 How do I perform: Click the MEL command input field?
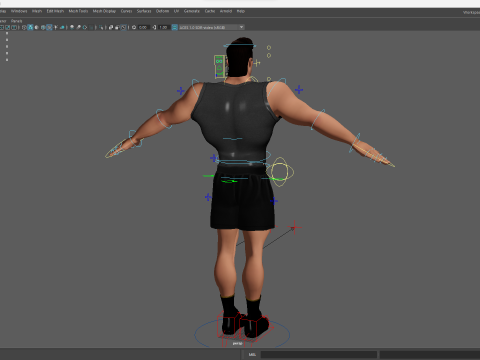pyautogui.click(x=319, y=354)
